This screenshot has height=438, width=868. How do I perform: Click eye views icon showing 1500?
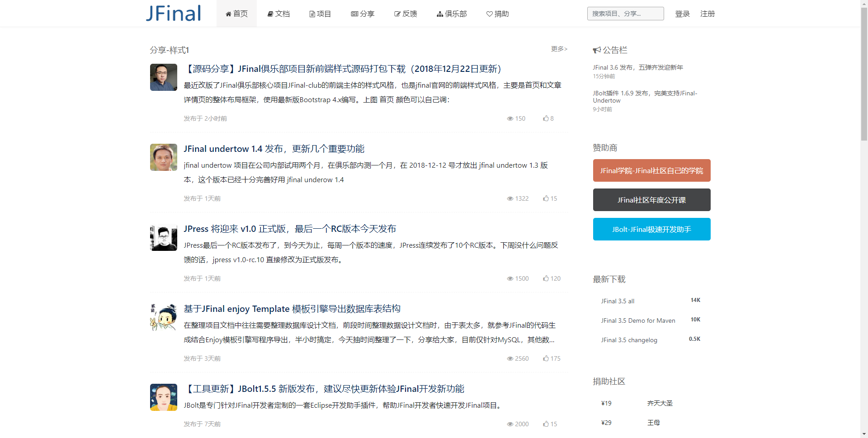tap(510, 278)
